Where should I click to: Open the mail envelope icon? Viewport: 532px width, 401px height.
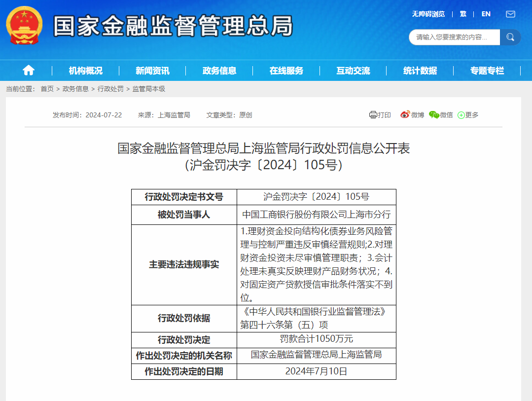tap(510, 14)
